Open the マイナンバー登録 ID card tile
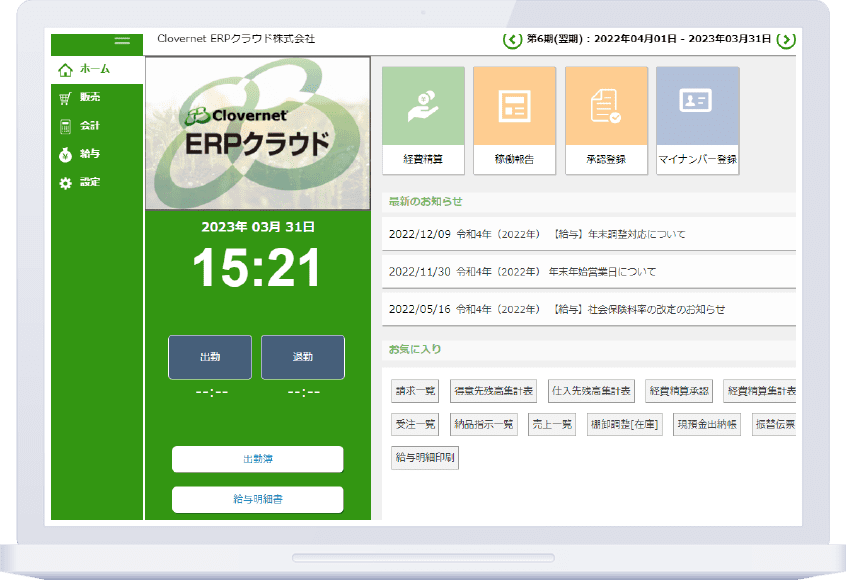The image size is (846, 580). tap(697, 121)
